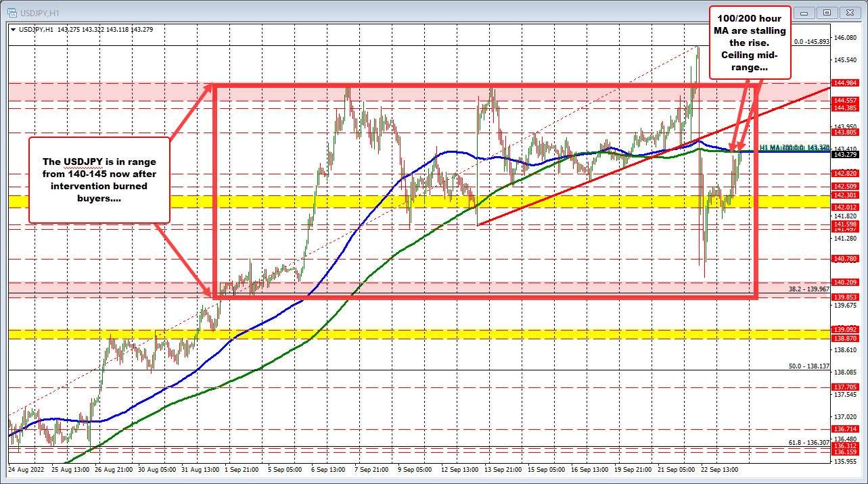Image resolution: width=868 pixels, height=484 pixels.
Task: Click the 24 Aug 2022 date label
Action: pyautogui.click(x=25, y=468)
